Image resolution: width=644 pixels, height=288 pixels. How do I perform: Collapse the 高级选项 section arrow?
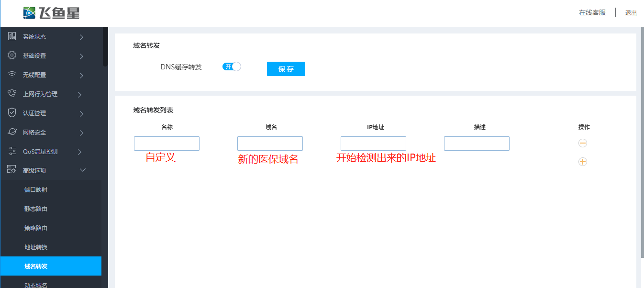coord(82,170)
